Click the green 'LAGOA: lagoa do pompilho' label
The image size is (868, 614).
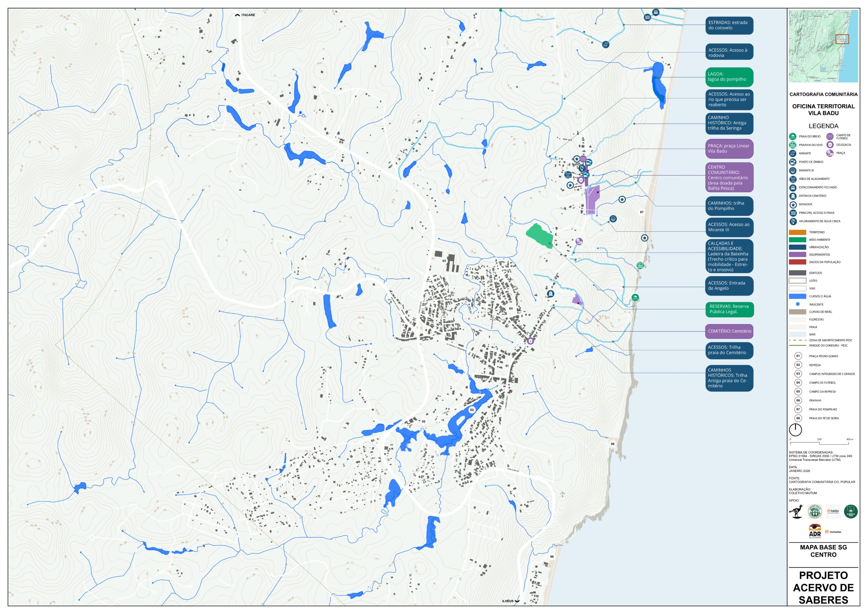729,77
